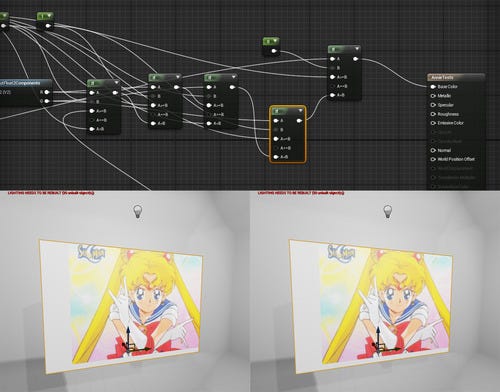Expand the constant node wired to Base Color If's B pin
500x392 pixels.
[x=275, y=41]
